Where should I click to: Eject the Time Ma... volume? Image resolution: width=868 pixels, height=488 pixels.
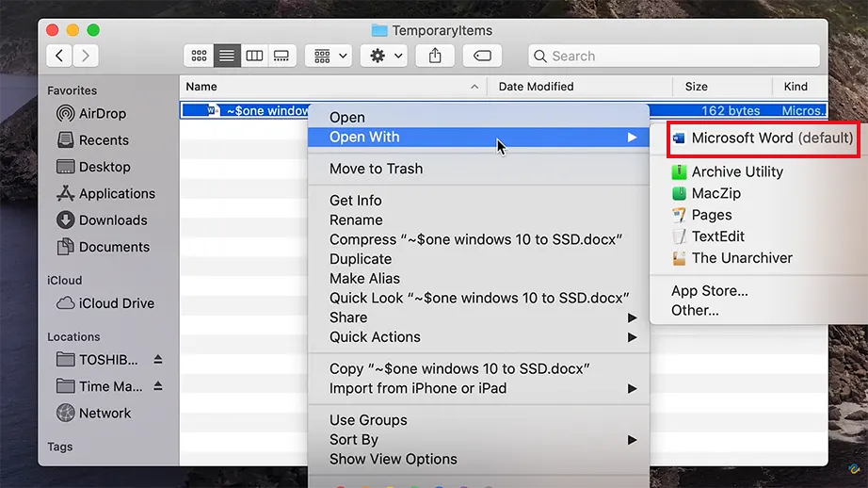[x=158, y=386]
